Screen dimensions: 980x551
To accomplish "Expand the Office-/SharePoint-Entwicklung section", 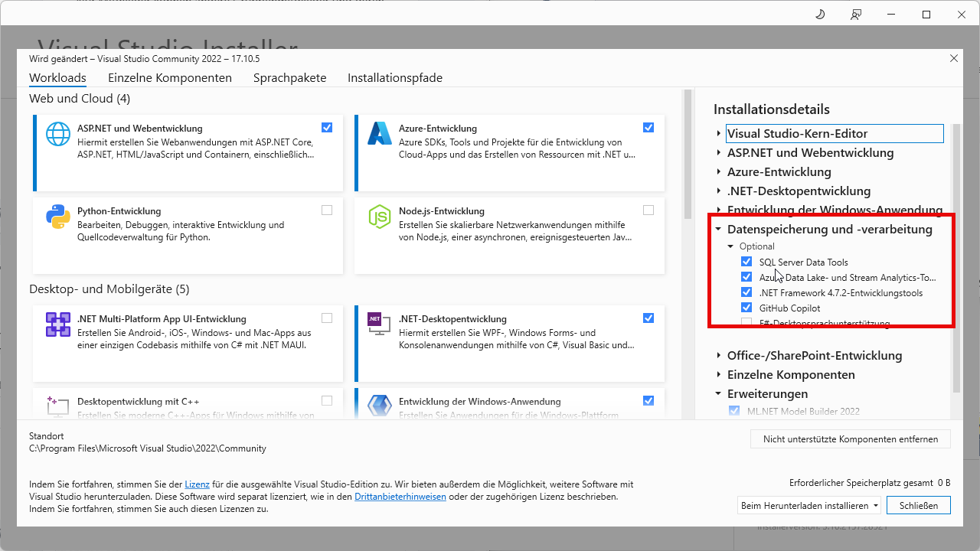I will pos(718,355).
